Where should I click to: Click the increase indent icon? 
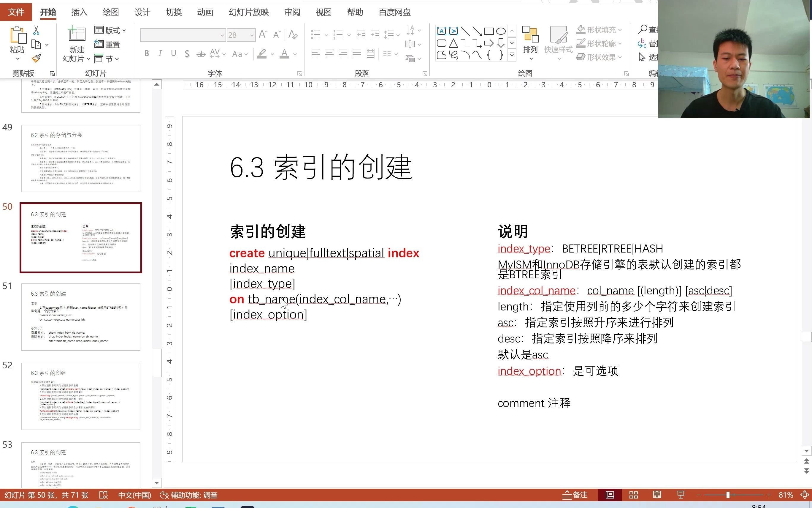click(375, 34)
